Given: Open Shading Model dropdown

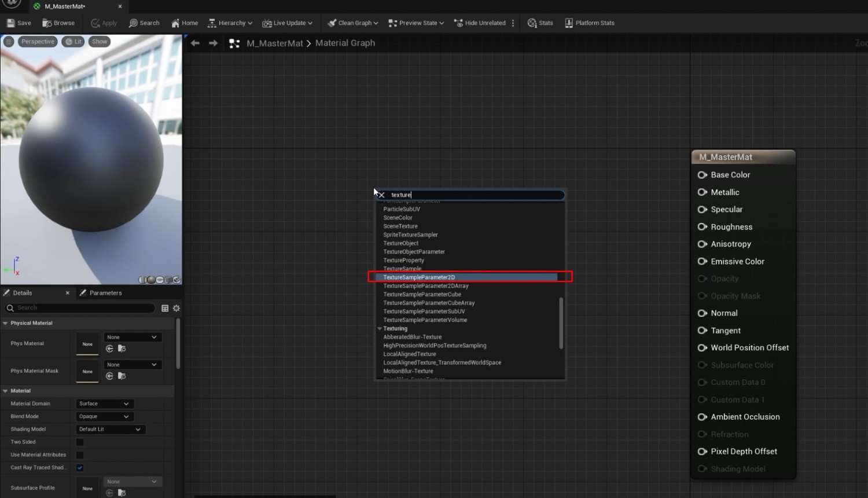Looking at the screenshot, I should 111,429.
